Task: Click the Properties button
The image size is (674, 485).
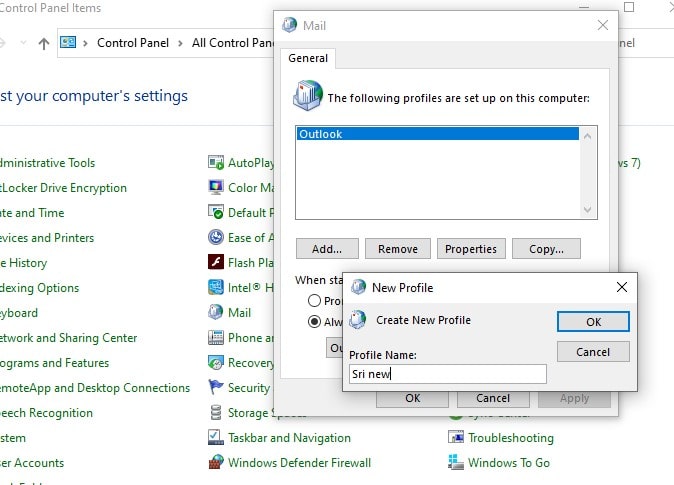Action: (x=471, y=249)
